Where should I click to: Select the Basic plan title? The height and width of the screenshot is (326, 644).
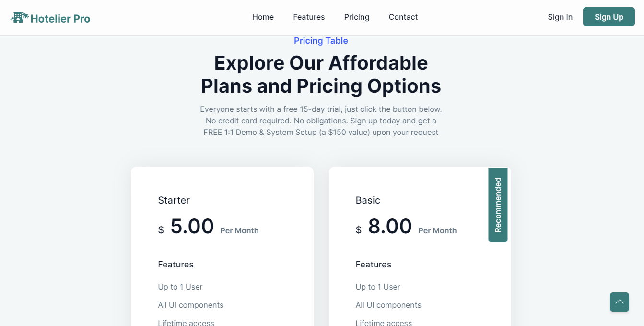click(368, 200)
